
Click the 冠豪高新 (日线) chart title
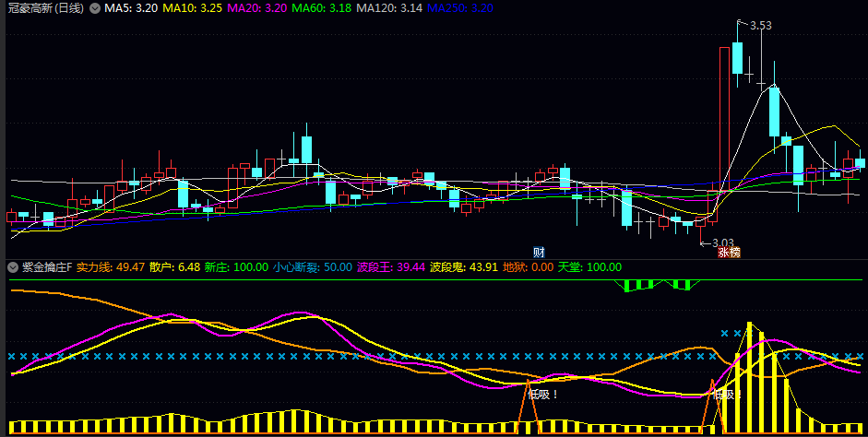pos(44,8)
